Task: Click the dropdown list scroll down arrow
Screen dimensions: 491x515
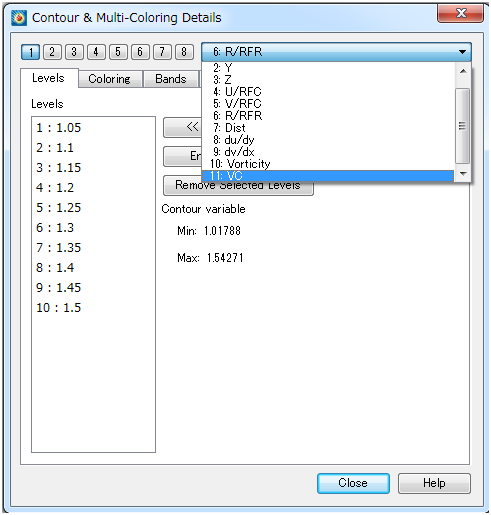Action: pos(463,173)
